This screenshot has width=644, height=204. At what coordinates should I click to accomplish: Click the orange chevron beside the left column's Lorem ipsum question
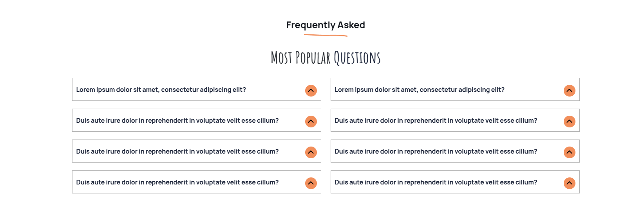(x=311, y=91)
